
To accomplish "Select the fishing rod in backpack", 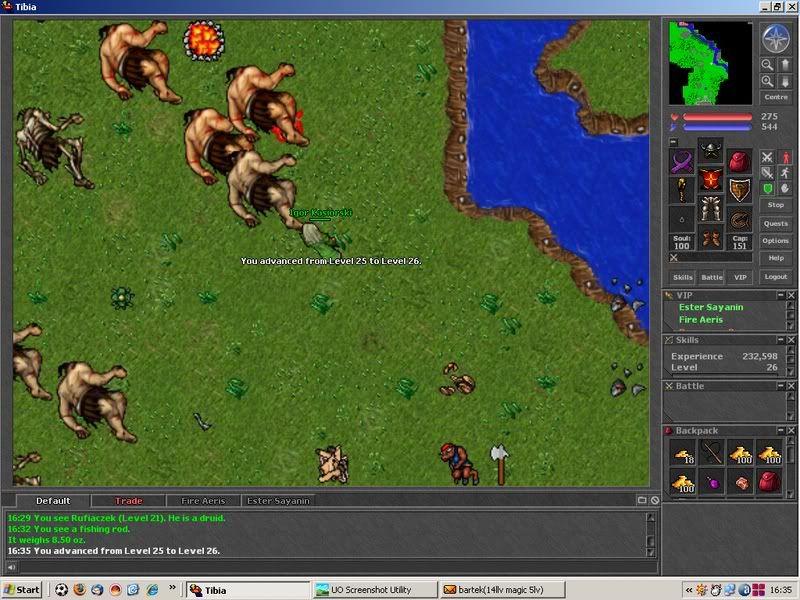I will coord(712,453).
